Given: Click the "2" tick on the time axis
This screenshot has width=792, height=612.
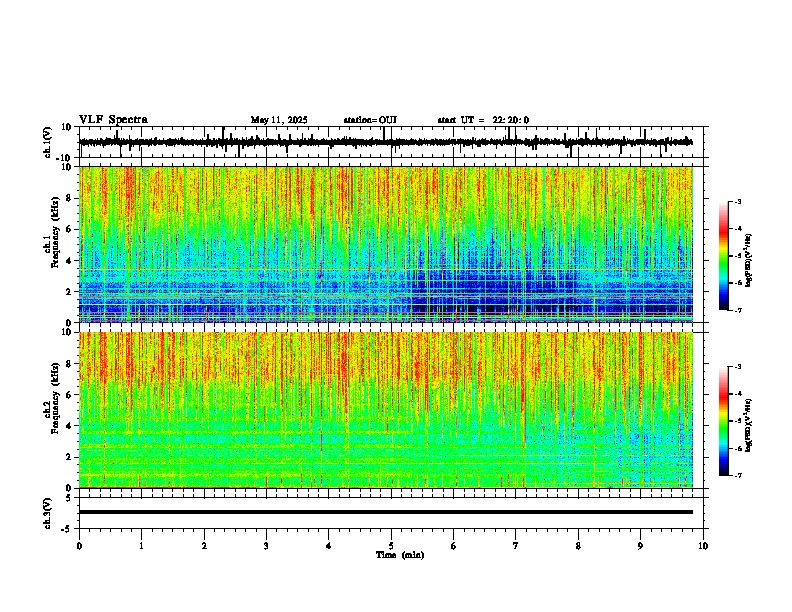Looking at the screenshot, I should 204,546.
